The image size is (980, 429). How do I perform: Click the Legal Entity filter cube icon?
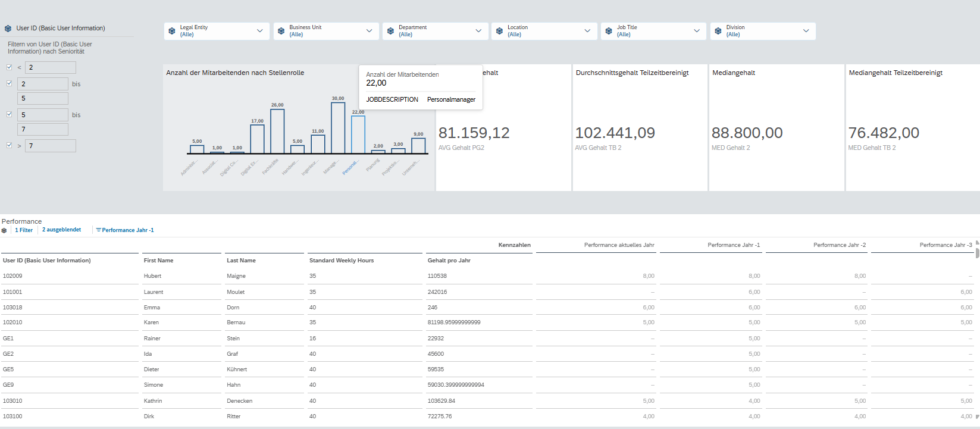pos(172,31)
